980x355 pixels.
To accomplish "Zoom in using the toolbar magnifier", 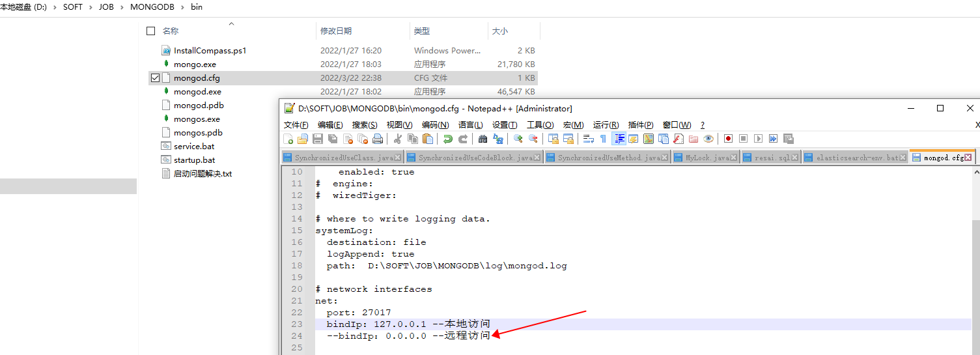I will click(x=518, y=139).
